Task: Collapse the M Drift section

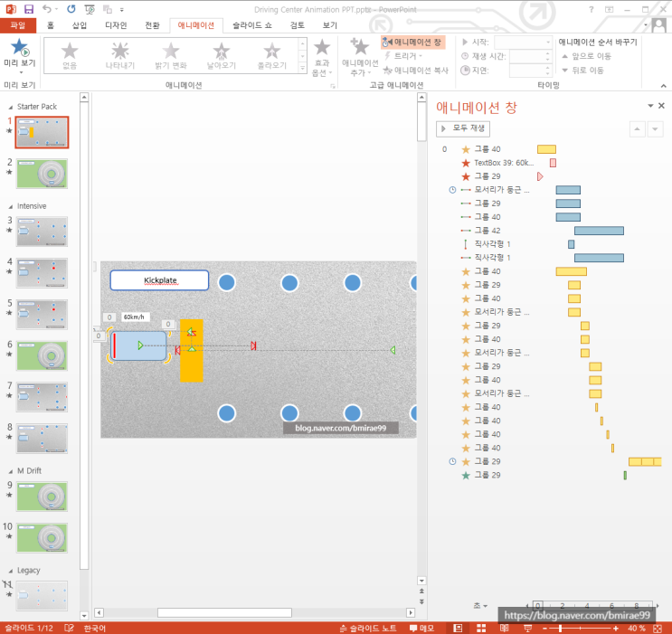Action: (11, 470)
